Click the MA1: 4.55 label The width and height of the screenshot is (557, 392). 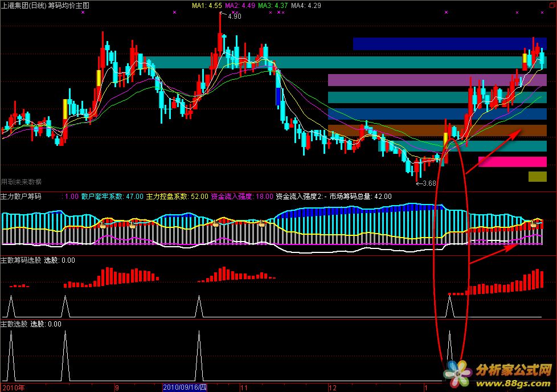tap(207, 5)
